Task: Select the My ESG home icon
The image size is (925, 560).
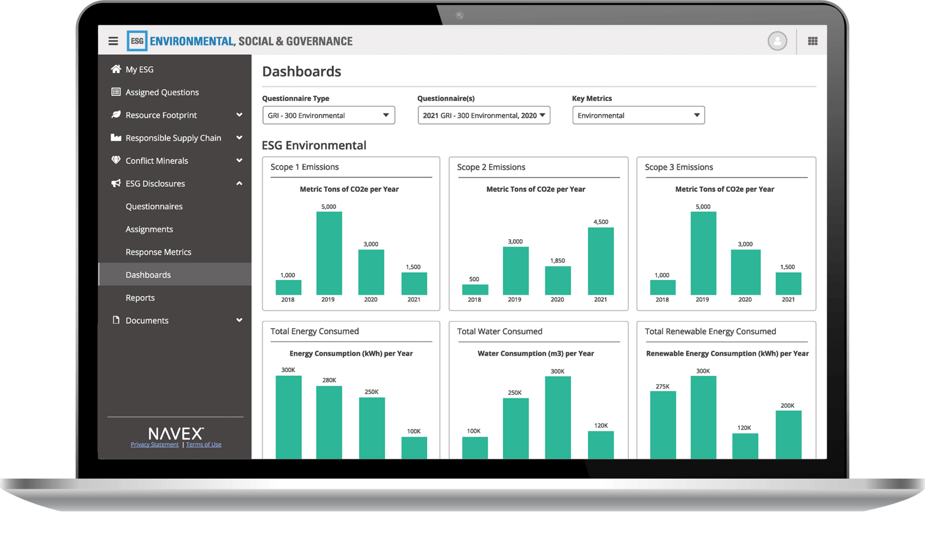Action: tap(115, 69)
